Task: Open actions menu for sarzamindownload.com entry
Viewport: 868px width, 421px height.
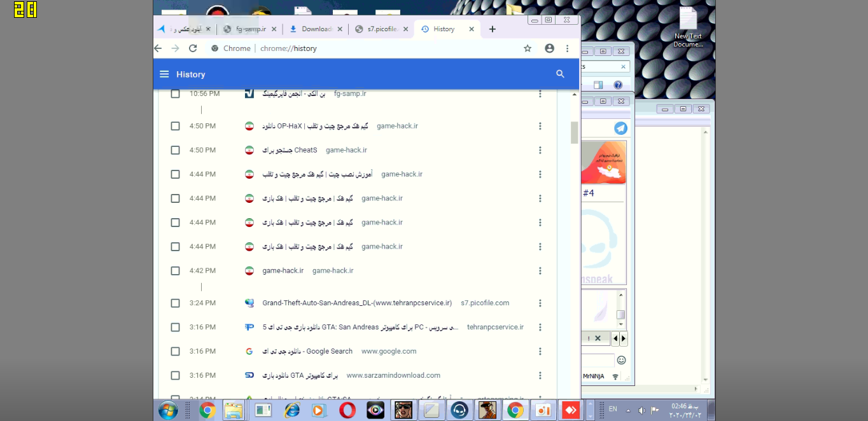Action: coord(540,376)
